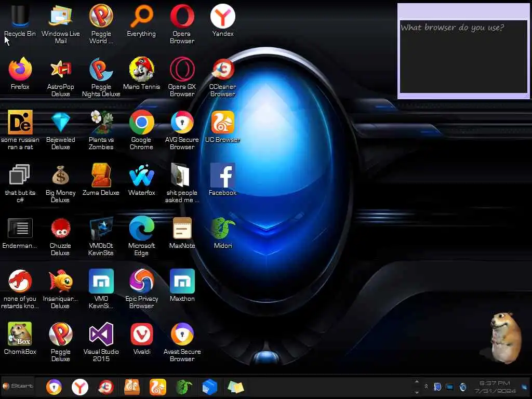Image resolution: width=532 pixels, height=399 pixels.
Task: Launch the Opera GX Browser icon
Action: (182, 77)
